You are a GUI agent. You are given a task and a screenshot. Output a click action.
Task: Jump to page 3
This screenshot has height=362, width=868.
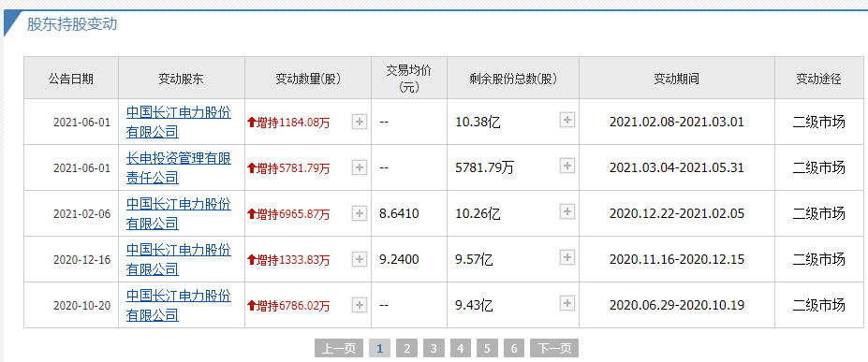(434, 348)
